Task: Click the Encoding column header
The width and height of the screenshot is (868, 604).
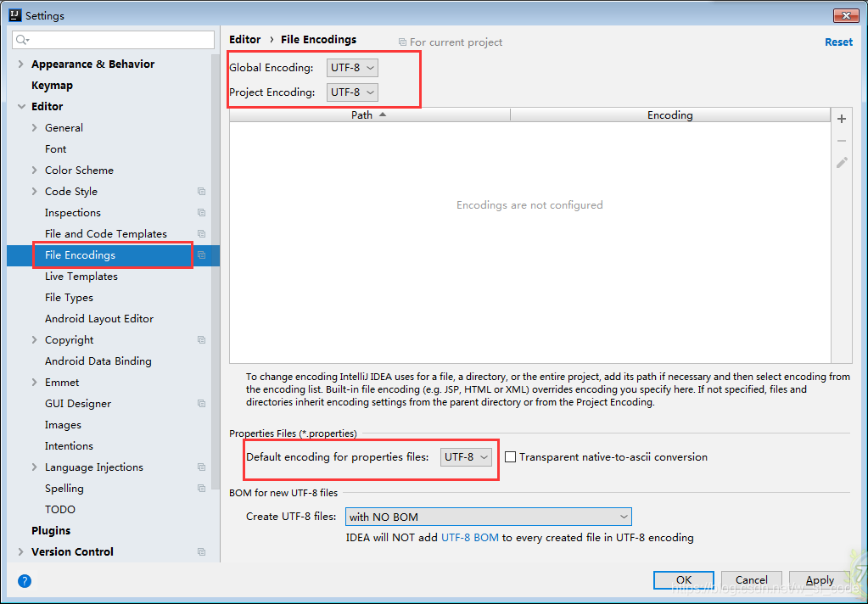Action: click(669, 115)
